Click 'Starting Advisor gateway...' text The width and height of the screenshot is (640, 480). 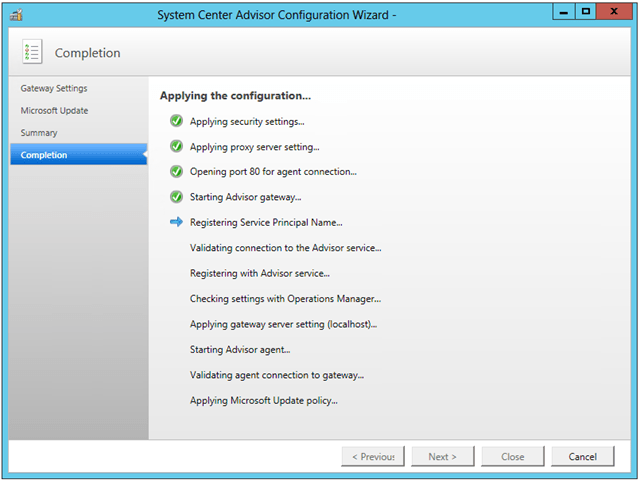pos(245,197)
